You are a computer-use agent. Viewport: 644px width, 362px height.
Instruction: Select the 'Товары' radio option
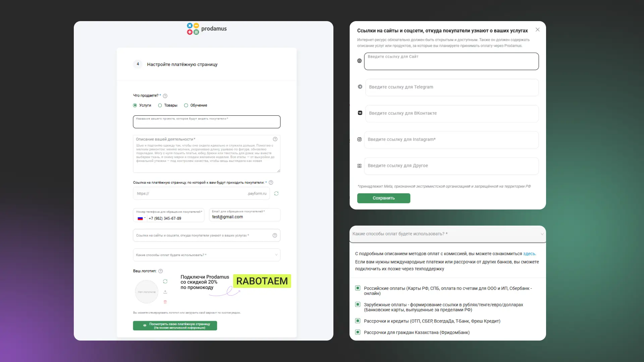[160, 105]
